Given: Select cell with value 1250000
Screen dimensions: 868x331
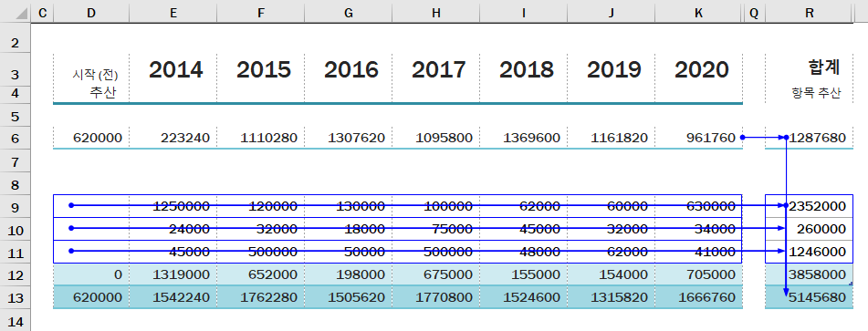Looking at the screenshot, I should click(x=173, y=207).
